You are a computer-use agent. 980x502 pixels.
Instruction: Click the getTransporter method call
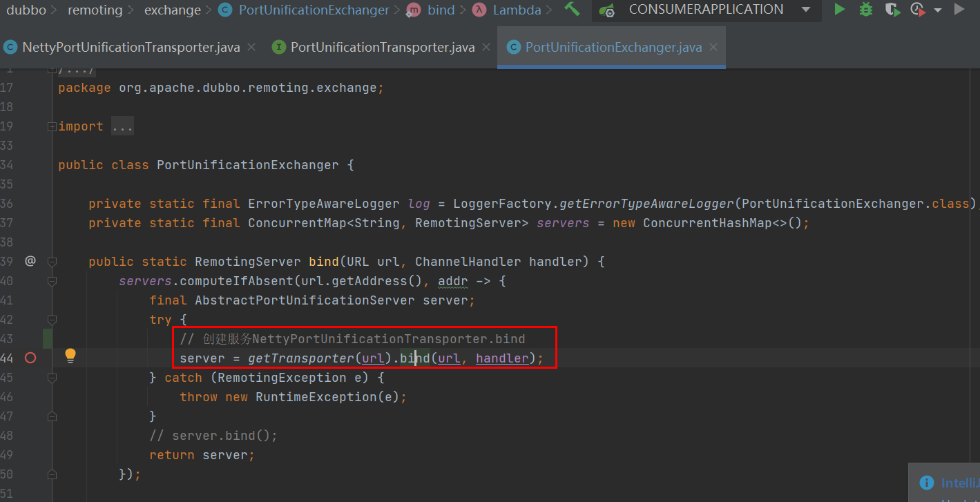click(301, 358)
